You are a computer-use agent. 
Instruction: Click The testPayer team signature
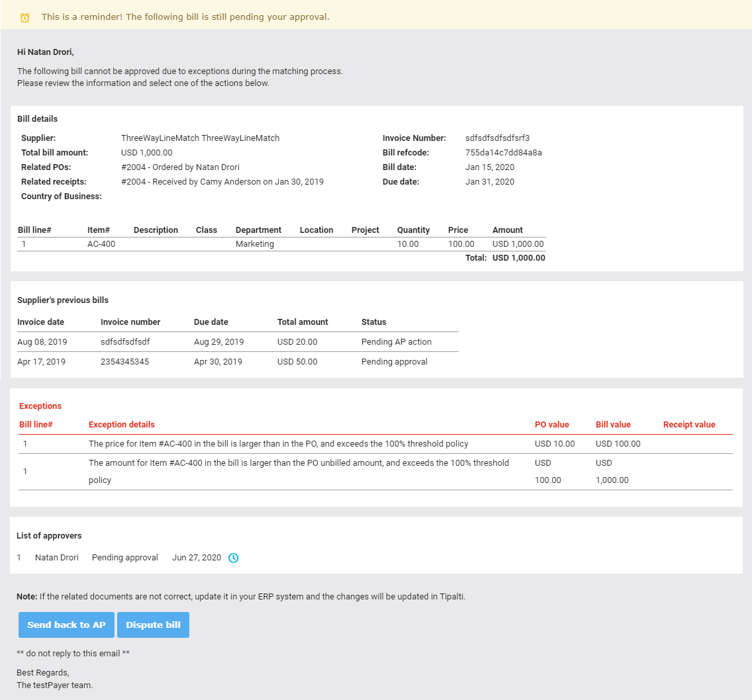pyautogui.click(x=55, y=685)
